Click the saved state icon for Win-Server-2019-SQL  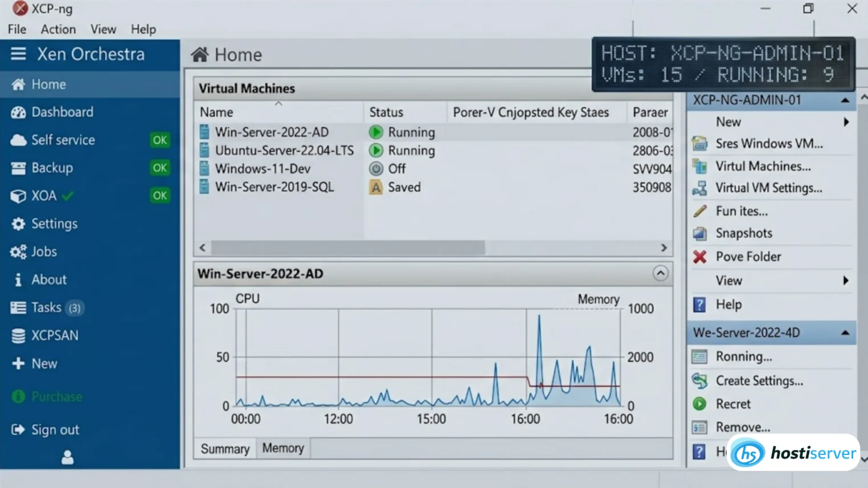tap(376, 187)
